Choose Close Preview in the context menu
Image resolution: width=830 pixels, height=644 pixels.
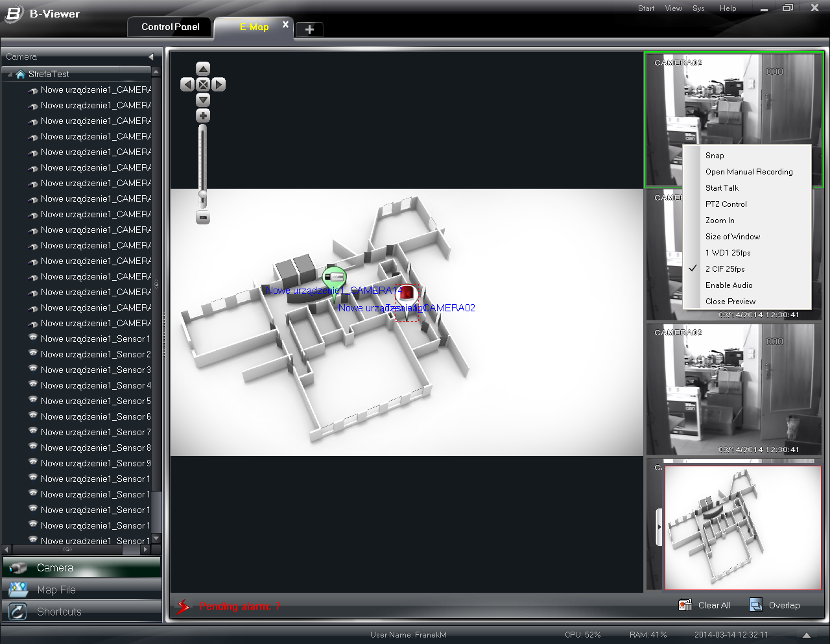730,302
